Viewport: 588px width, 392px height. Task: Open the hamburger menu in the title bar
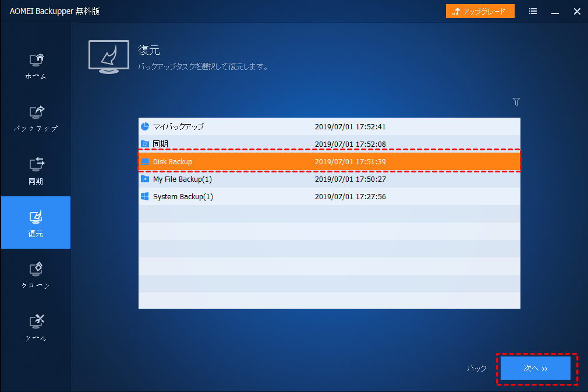(x=533, y=11)
